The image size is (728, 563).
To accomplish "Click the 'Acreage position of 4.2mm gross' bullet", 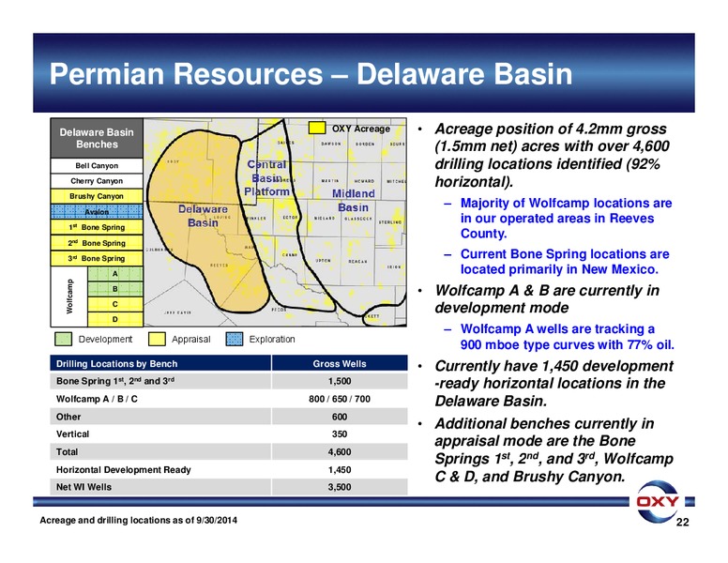I will (552, 155).
